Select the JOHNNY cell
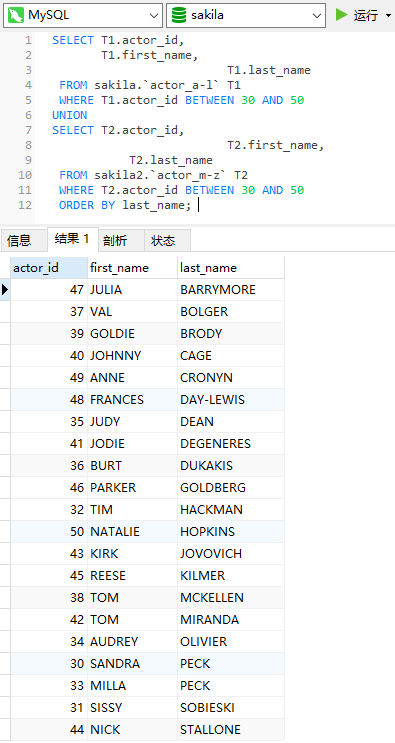Viewport: 395px width, 743px height. 133,355
